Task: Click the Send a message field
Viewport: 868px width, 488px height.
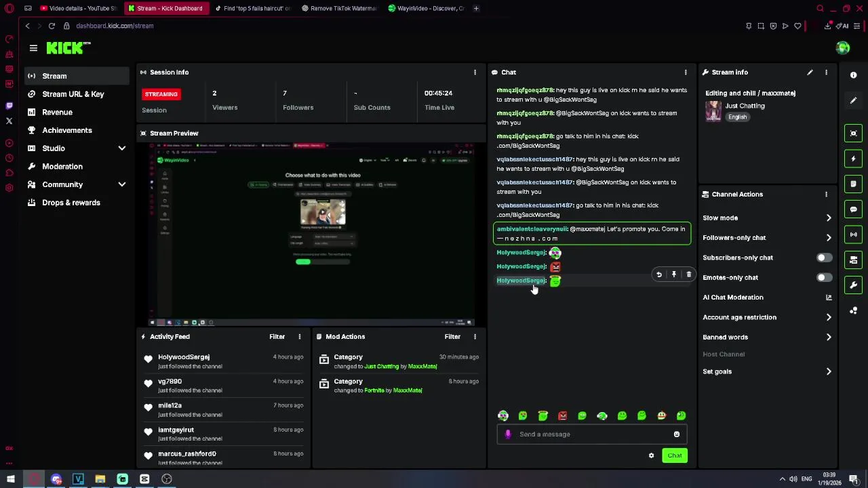Action: 592,434
